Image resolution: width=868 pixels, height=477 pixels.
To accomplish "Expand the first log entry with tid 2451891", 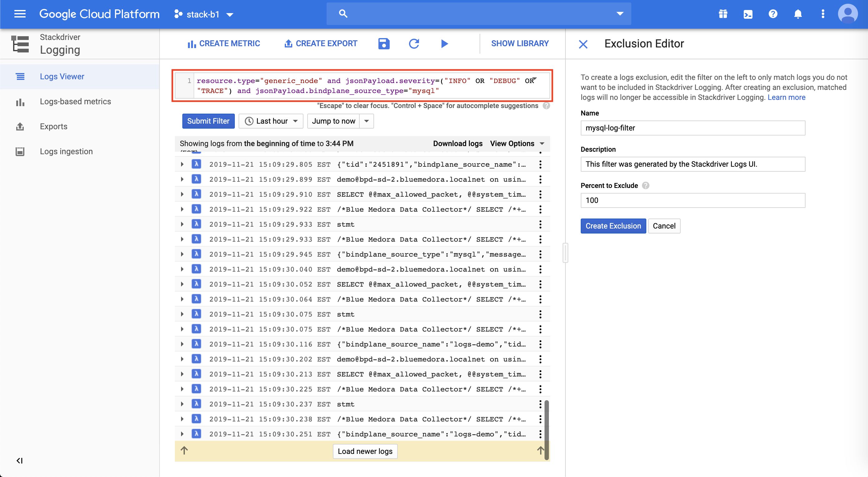I will pyautogui.click(x=182, y=165).
